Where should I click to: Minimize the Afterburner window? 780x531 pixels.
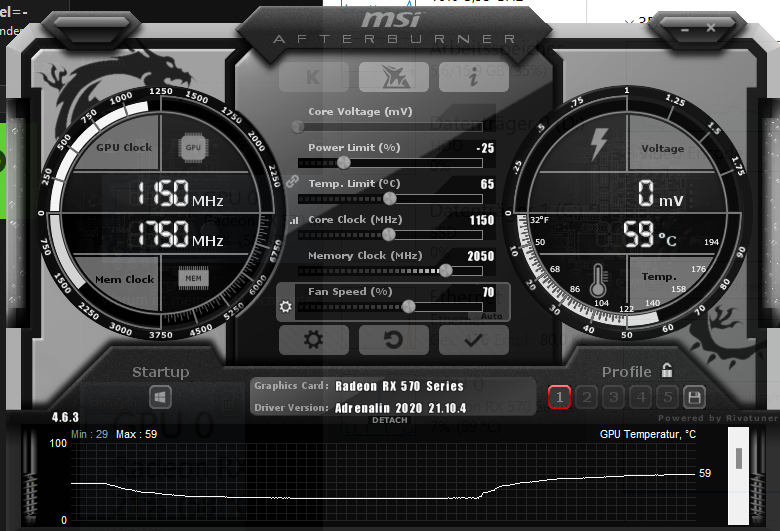coord(685,30)
